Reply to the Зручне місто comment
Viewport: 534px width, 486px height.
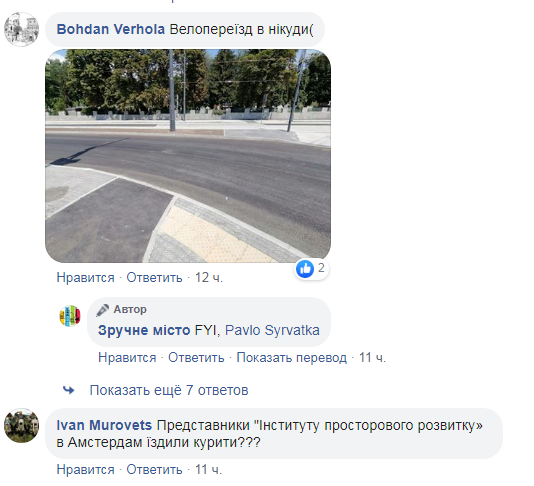[x=196, y=358]
